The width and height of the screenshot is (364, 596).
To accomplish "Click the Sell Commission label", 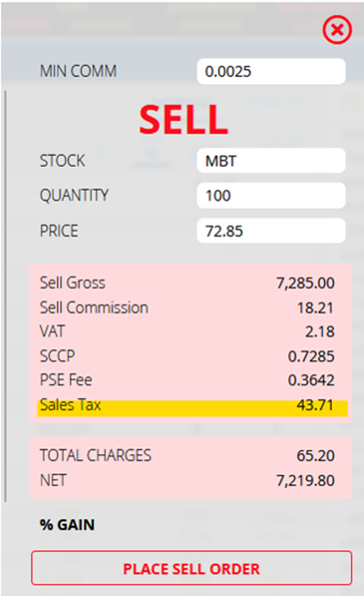I will click(94, 307).
